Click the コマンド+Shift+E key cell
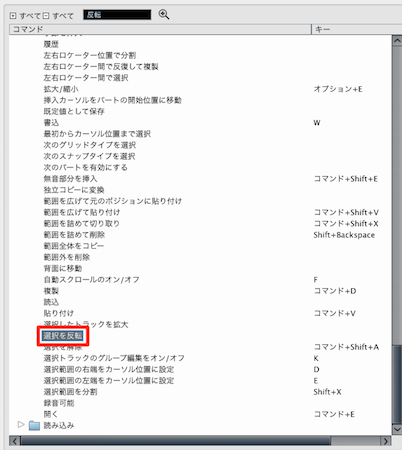402x450 pixels. coord(346,179)
